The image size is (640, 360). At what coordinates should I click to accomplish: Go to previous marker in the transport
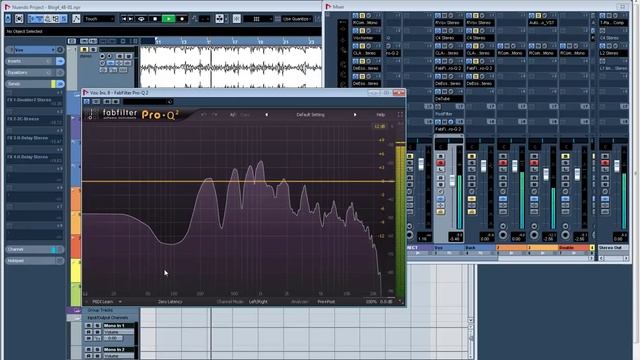(x=124, y=19)
